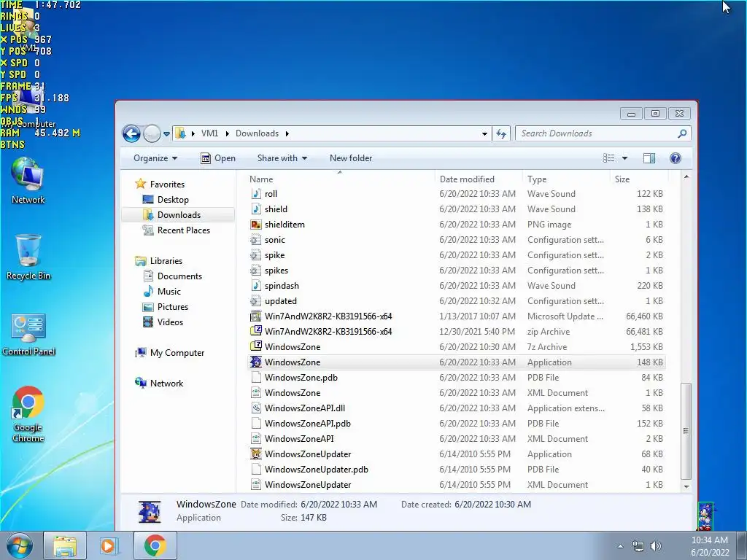Image resolution: width=747 pixels, height=560 pixels.
Task: Click Open in the toolbar
Action: pos(218,158)
